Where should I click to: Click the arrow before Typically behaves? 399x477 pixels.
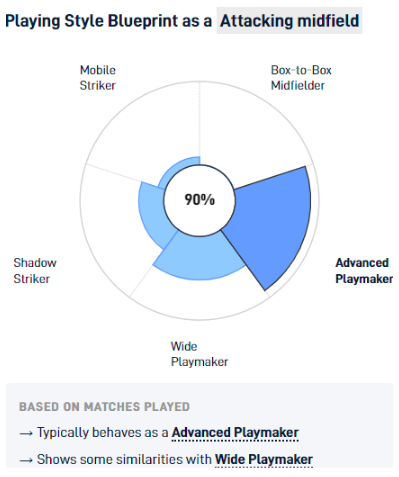click(26, 433)
